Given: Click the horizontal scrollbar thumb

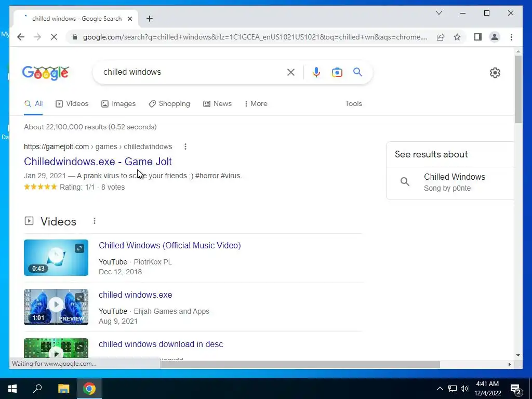Looking at the screenshot, I should pos(300,364).
